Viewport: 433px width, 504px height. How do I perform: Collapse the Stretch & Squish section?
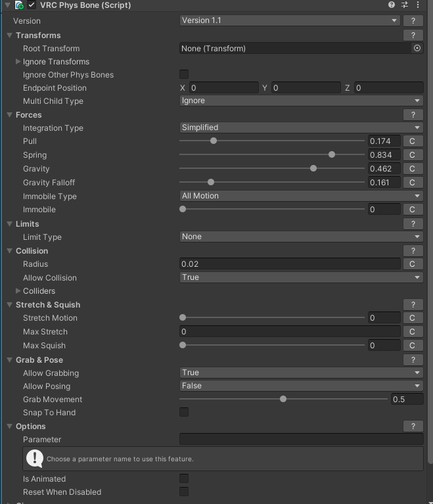[10, 305]
